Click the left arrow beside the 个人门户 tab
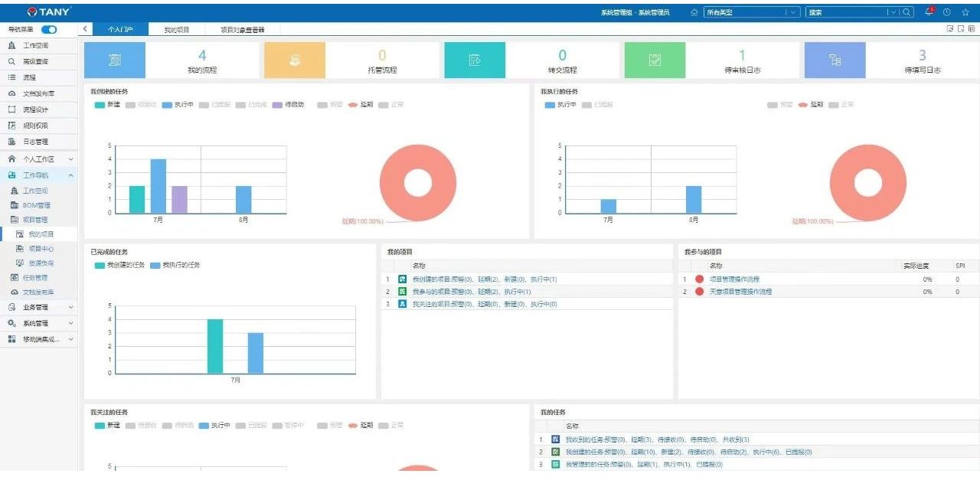This screenshot has width=980, height=477. [x=85, y=29]
